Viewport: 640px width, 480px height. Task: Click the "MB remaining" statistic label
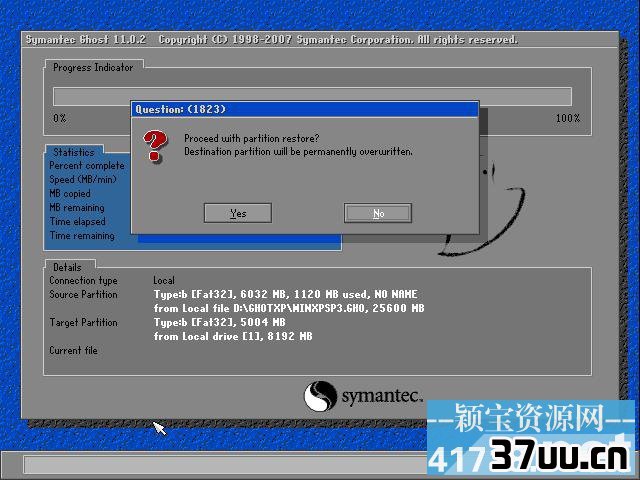point(77,207)
